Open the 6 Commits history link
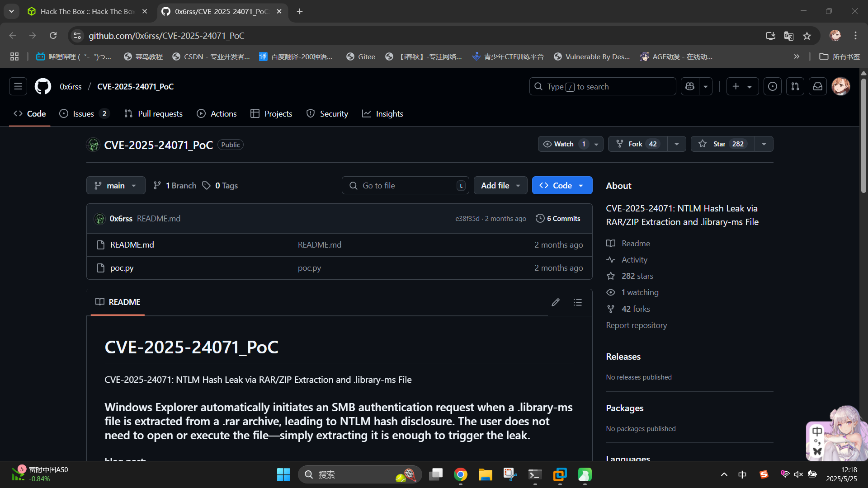Viewport: 868px width, 488px height. tap(558, 219)
